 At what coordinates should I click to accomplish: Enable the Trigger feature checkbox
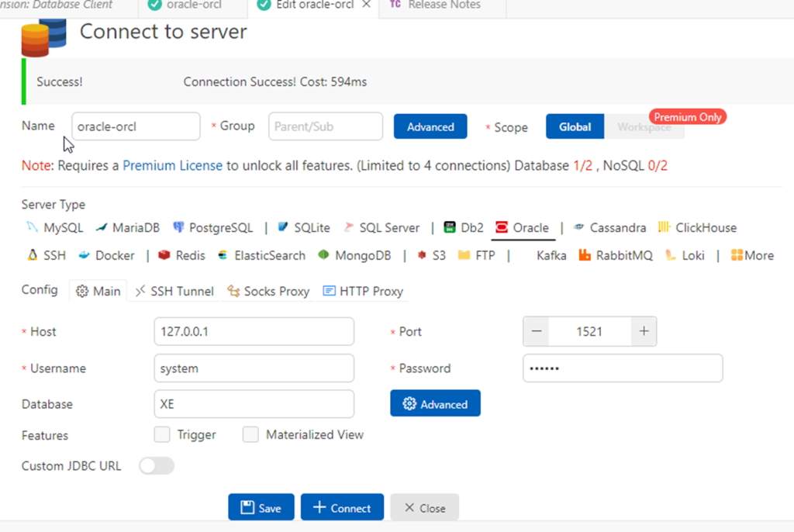[162, 435]
